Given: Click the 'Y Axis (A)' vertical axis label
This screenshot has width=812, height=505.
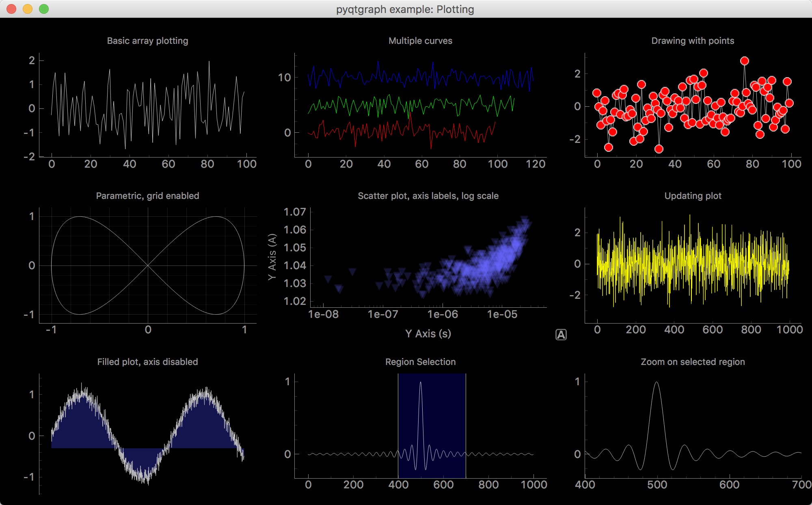Looking at the screenshot, I should point(272,257).
